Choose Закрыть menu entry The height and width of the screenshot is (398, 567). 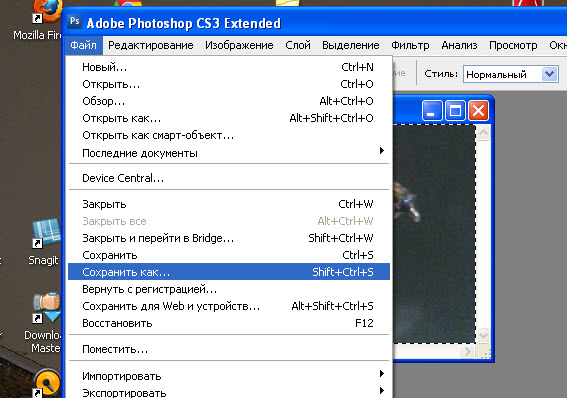[x=229, y=204]
